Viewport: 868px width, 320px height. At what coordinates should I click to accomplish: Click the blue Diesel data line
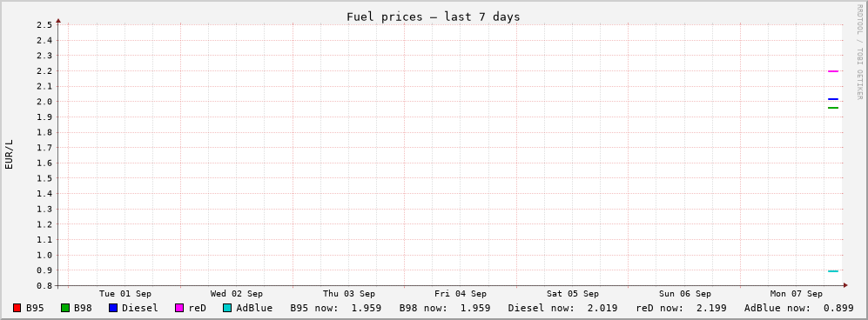[833, 99]
